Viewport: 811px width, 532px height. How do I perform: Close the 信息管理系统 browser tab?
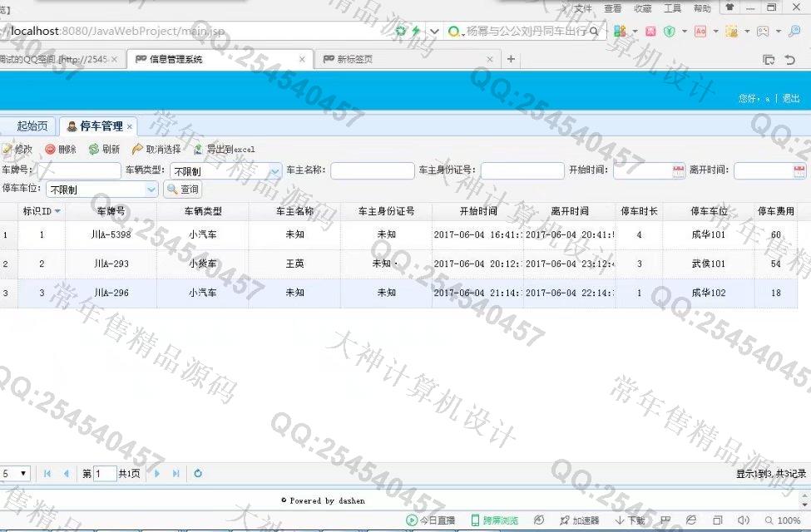click(302, 60)
